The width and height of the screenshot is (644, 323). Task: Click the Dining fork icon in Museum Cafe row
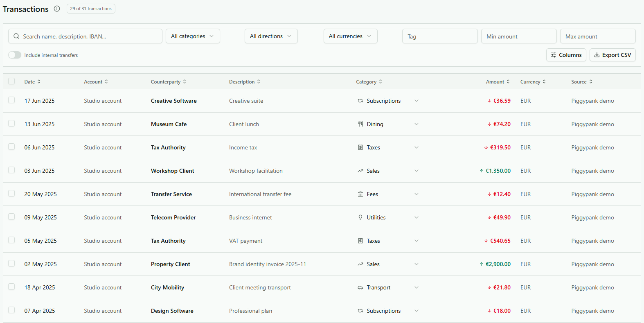tap(360, 124)
